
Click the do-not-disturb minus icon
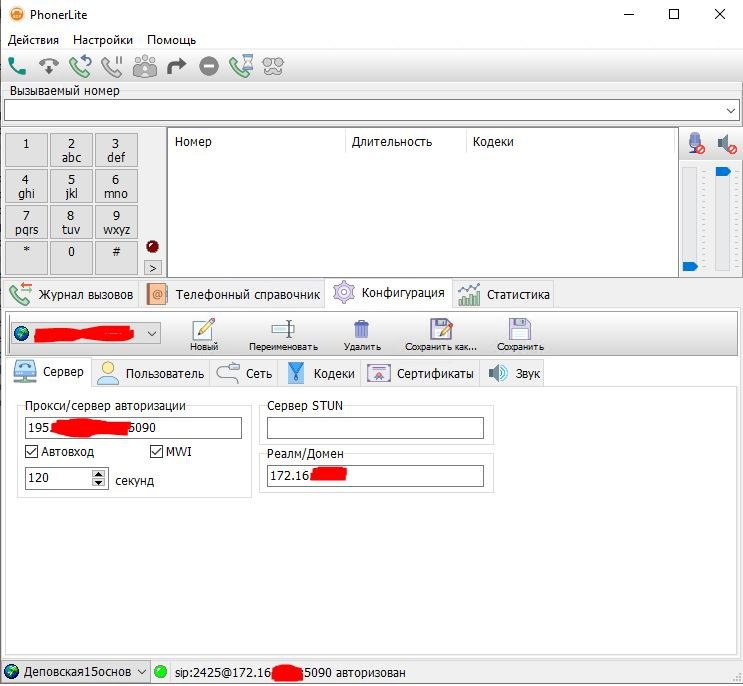click(208, 66)
